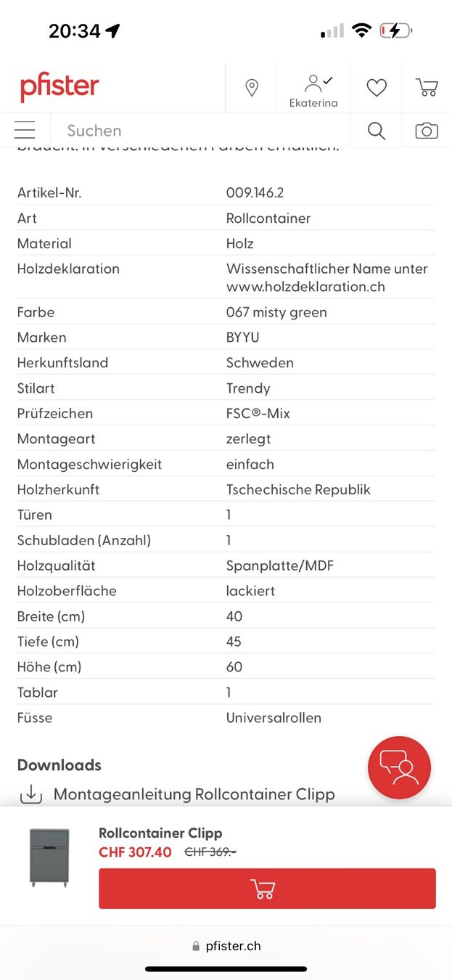Tap the battery status indicator

(396, 30)
